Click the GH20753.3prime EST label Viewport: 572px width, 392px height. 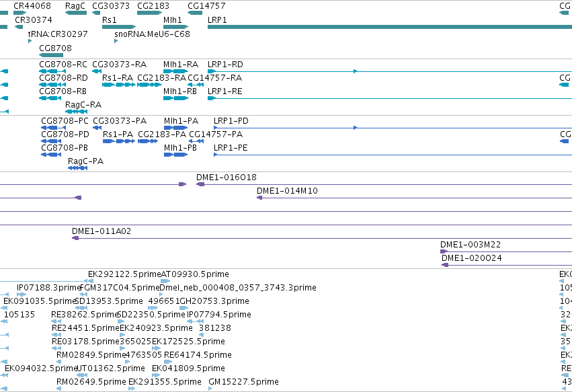(214, 301)
